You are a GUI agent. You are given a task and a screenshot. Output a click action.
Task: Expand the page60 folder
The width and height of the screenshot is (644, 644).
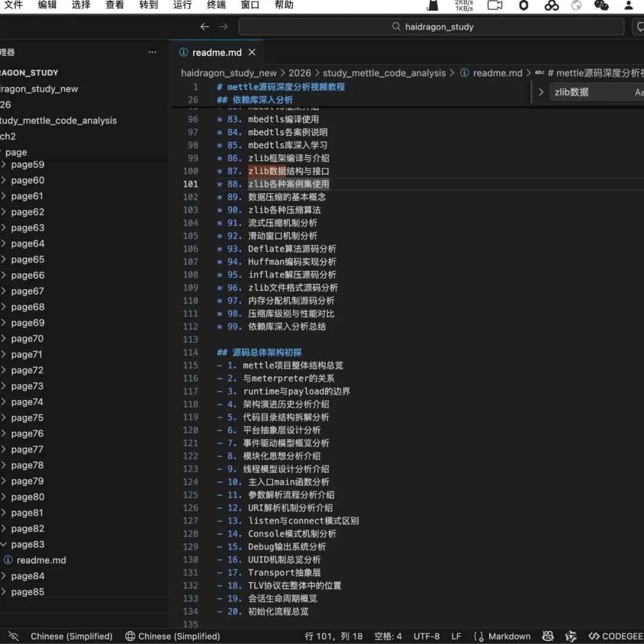pyautogui.click(x=27, y=180)
